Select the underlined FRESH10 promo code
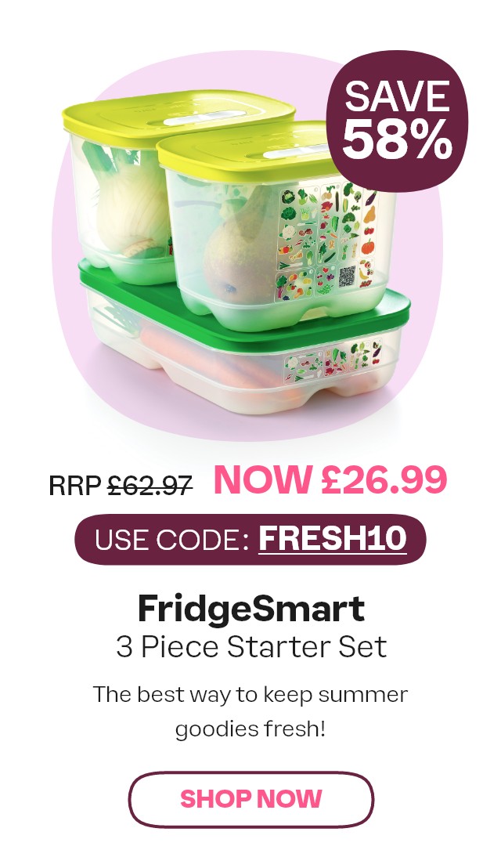 pos(333,537)
